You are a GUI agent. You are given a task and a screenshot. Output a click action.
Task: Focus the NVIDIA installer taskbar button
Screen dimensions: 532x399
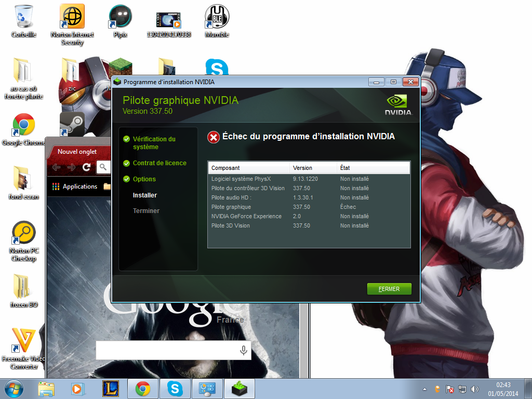(239, 389)
